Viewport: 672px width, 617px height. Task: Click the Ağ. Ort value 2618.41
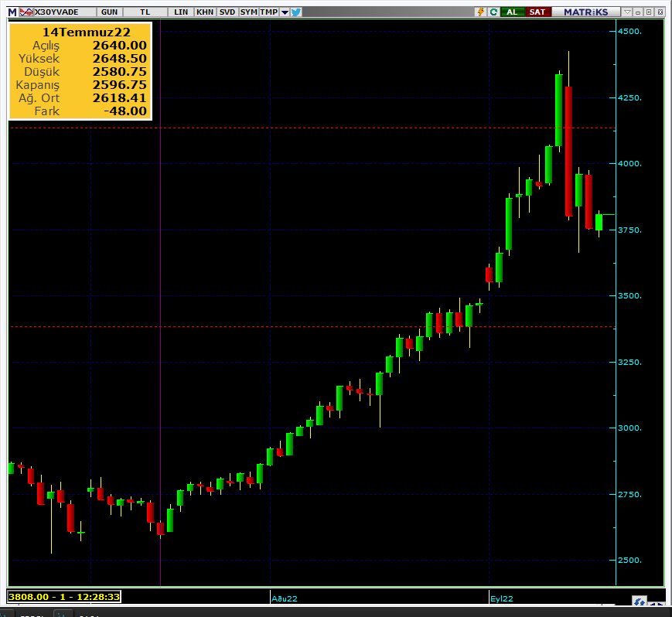click(x=120, y=98)
